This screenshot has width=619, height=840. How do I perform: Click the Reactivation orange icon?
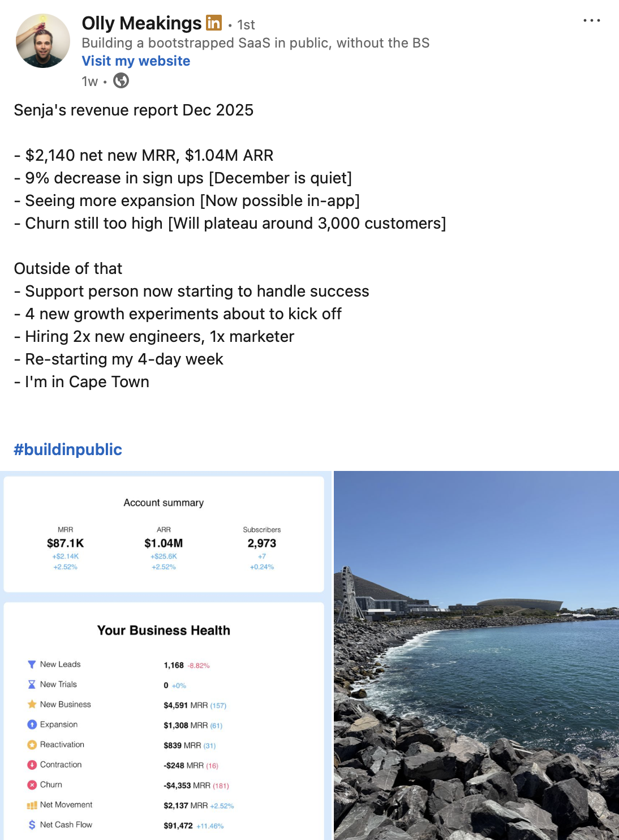32,745
